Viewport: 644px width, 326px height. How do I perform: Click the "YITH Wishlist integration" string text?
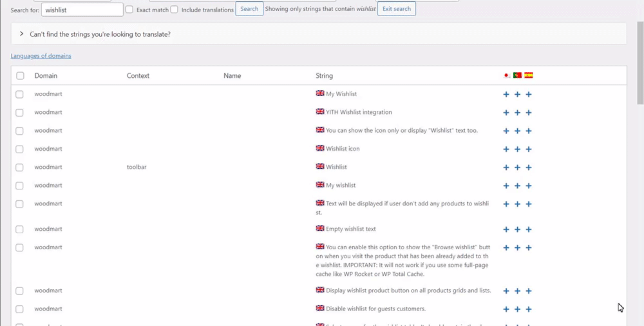point(359,112)
